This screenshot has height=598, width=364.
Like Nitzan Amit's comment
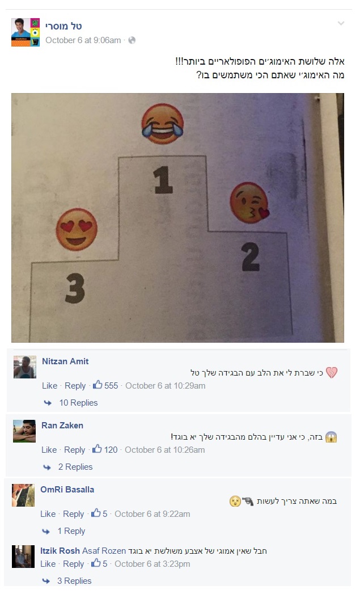[x=49, y=386]
